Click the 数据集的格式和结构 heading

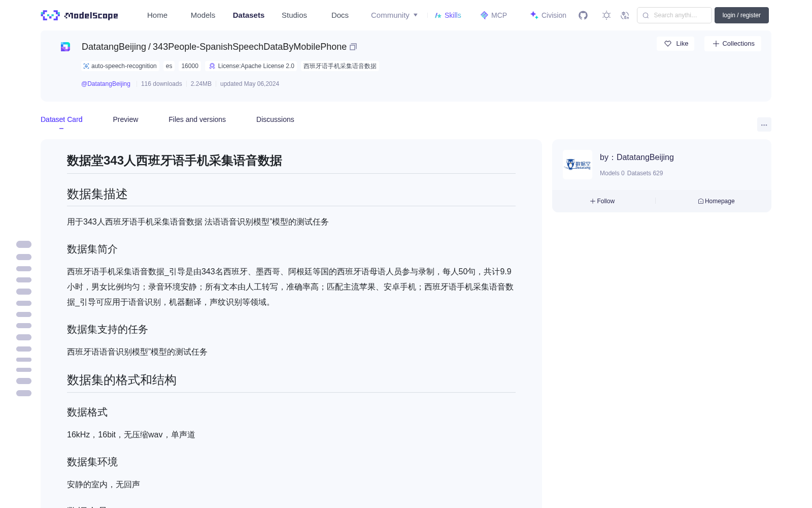click(121, 380)
